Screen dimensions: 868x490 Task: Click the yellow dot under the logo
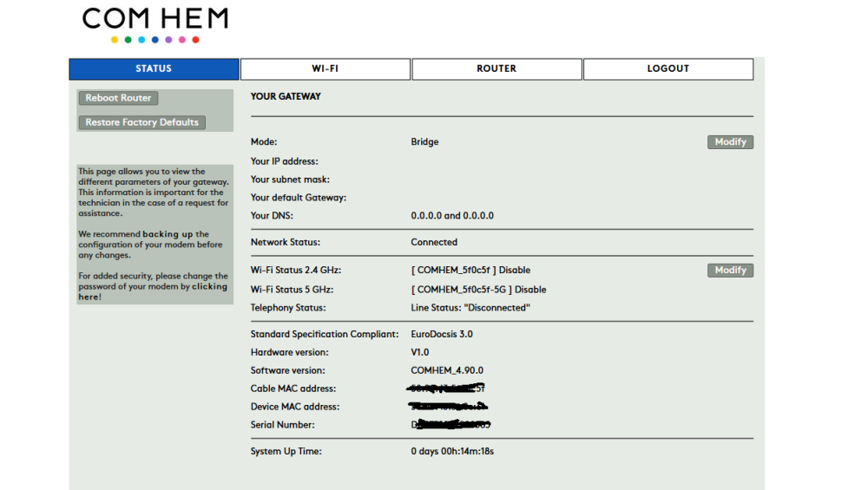point(115,40)
